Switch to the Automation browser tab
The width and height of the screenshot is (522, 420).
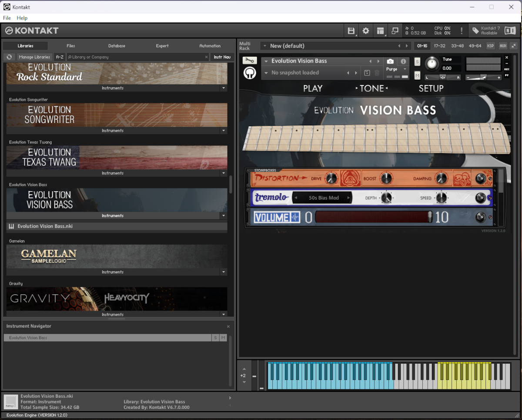tap(210, 46)
